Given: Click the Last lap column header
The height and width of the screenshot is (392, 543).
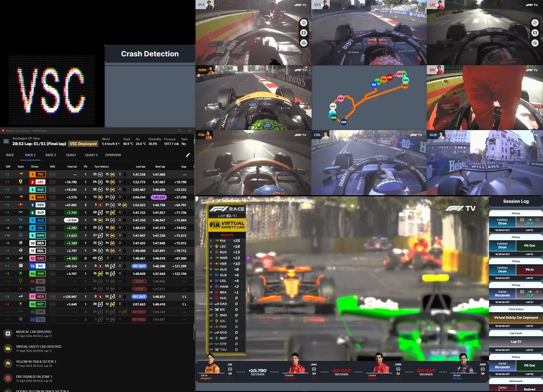Looking at the screenshot, I should tap(140, 167).
